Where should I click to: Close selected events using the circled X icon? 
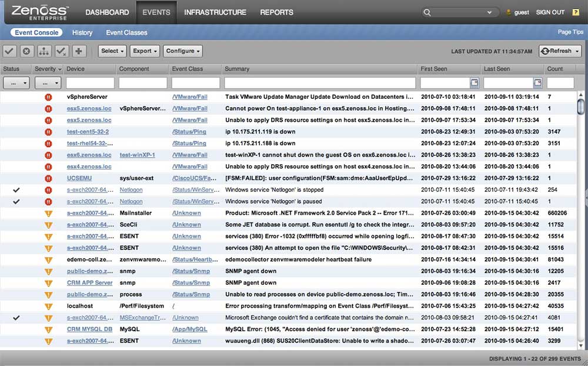(x=26, y=51)
